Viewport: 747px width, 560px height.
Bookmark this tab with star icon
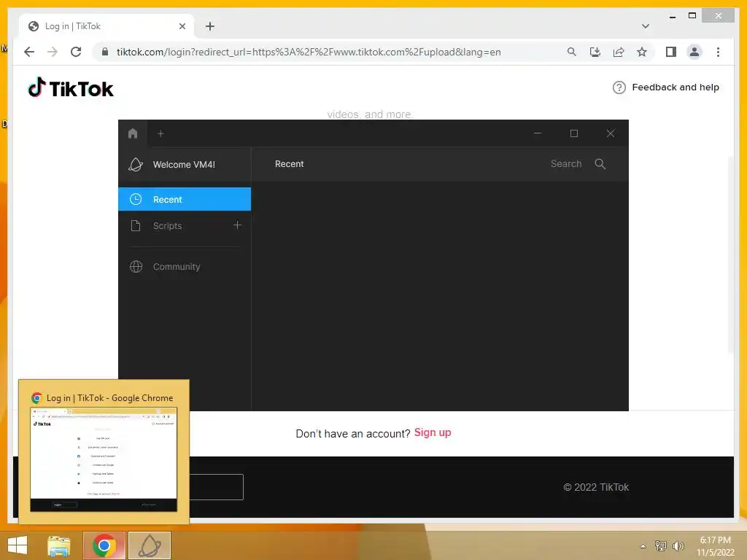(x=642, y=52)
